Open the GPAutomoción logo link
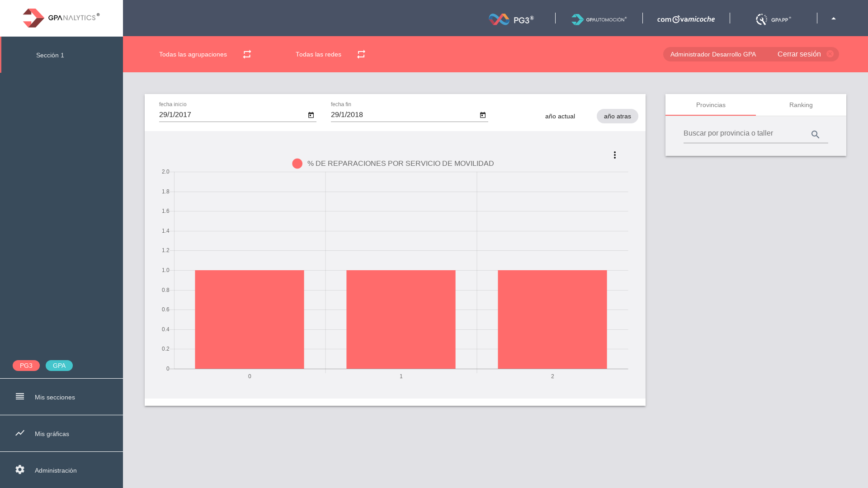Screen dimensions: 868x488 [599, 19]
